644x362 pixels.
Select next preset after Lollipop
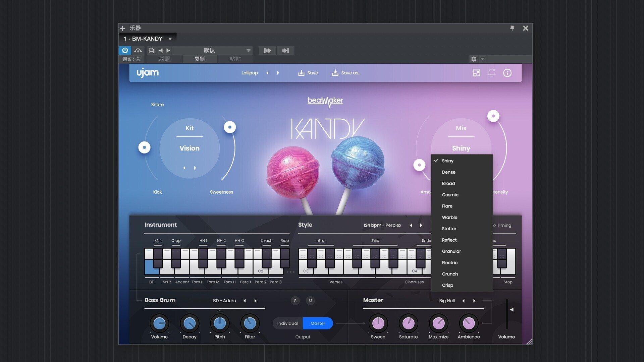point(278,73)
